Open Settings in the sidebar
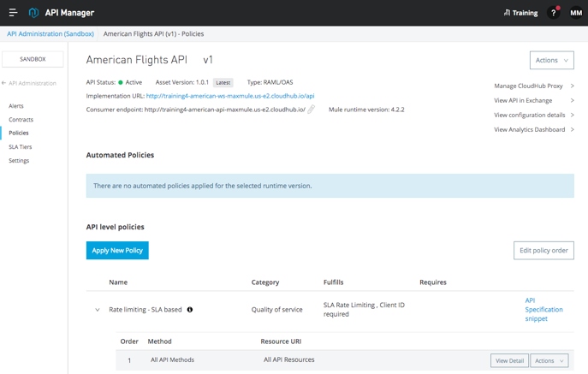 tap(19, 161)
